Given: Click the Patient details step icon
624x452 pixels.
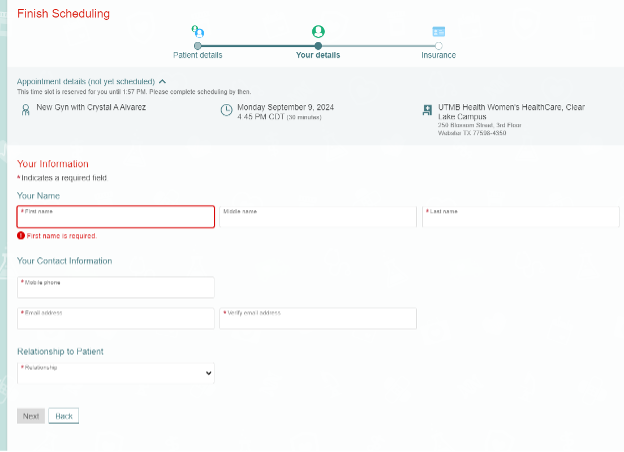Looking at the screenshot, I should click(198, 32).
